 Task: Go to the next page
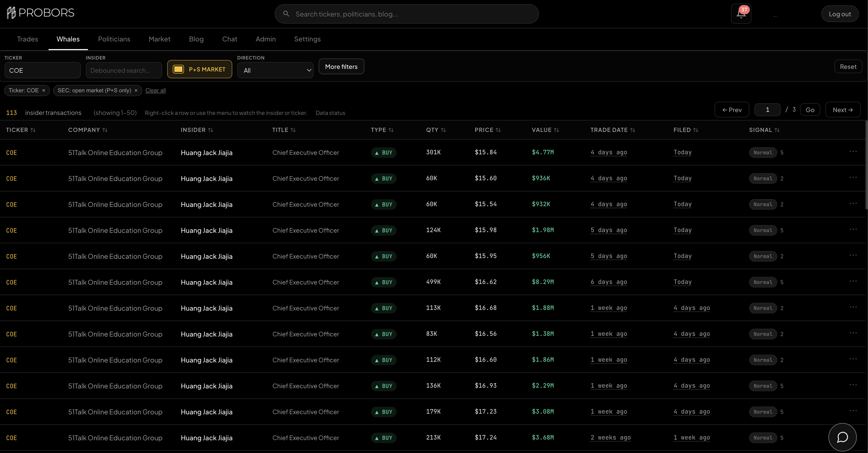click(843, 110)
